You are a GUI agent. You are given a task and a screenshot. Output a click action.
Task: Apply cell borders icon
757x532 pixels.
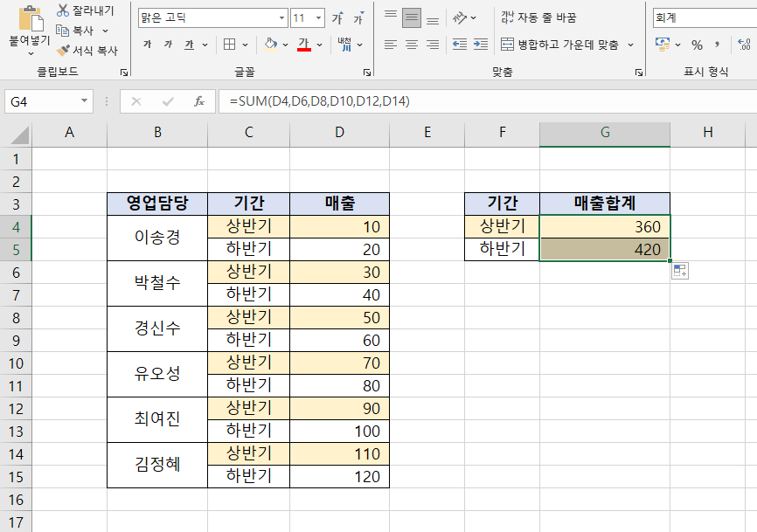click(x=230, y=45)
